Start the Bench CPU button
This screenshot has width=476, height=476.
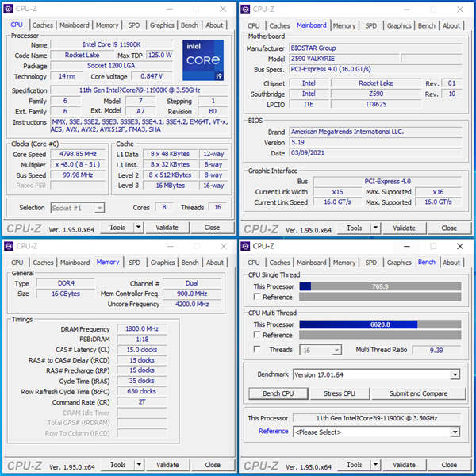tap(278, 393)
